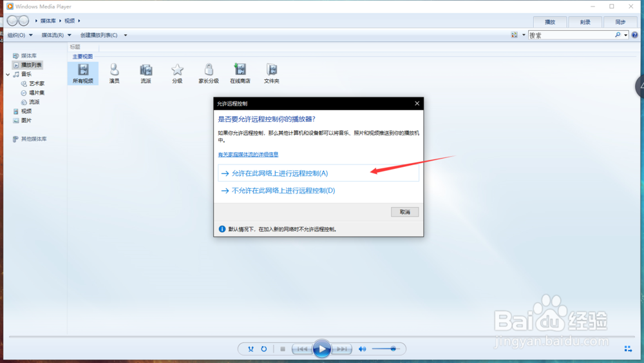Go forward with the Forward button

pyautogui.click(x=24, y=21)
